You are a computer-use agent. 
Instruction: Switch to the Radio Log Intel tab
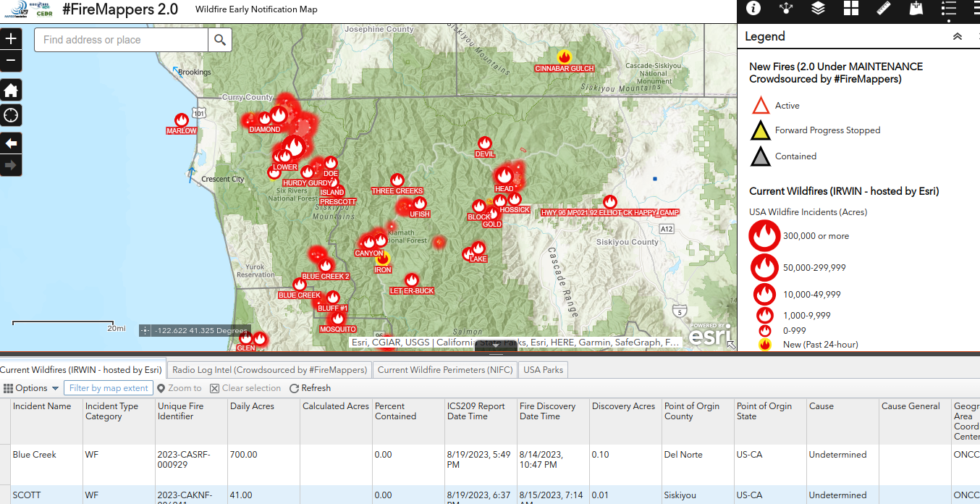point(270,369)
